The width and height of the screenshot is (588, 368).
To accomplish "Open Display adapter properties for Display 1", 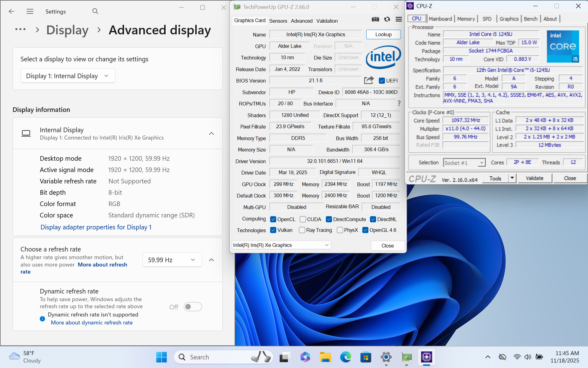I will click(x=96, y=227).
